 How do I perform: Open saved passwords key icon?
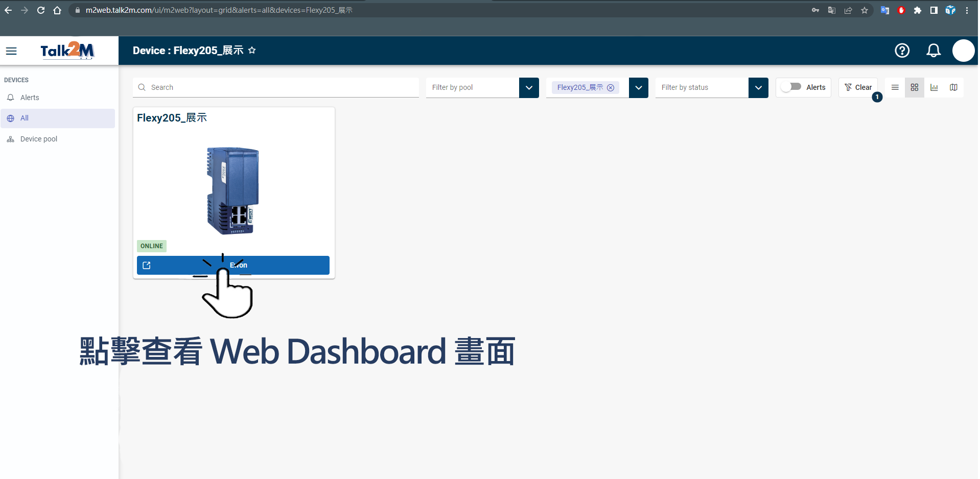[815, 10]
